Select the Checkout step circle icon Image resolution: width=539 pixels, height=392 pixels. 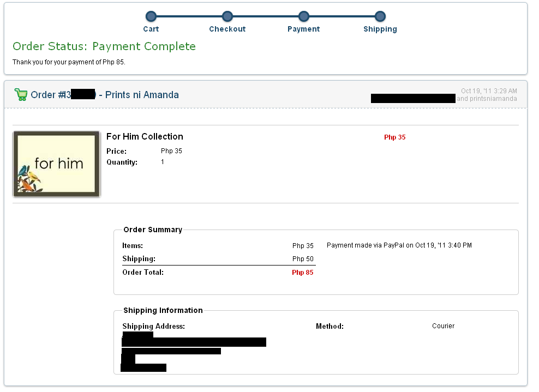(227, 16)
